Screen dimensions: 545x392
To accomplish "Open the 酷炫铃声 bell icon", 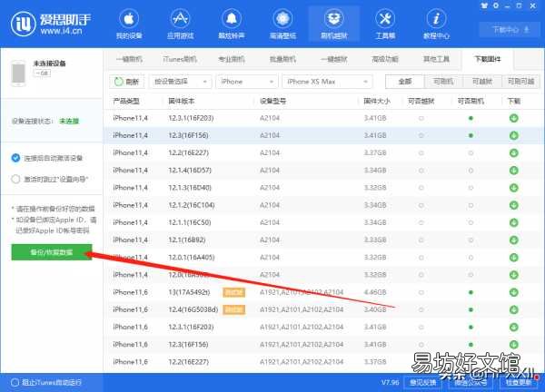I will (231, 19).
